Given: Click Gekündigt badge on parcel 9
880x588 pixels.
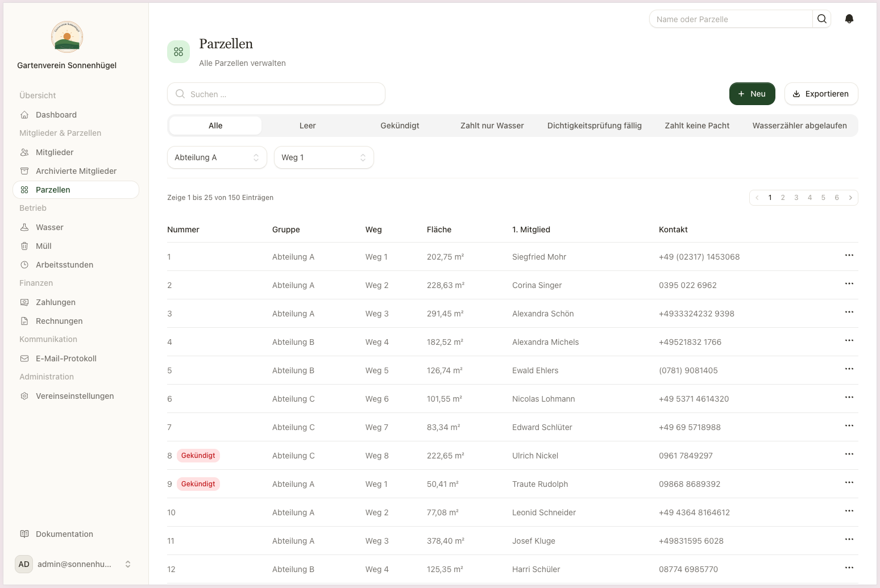Looking at the screenshot, I should click(x=198, y=484).
